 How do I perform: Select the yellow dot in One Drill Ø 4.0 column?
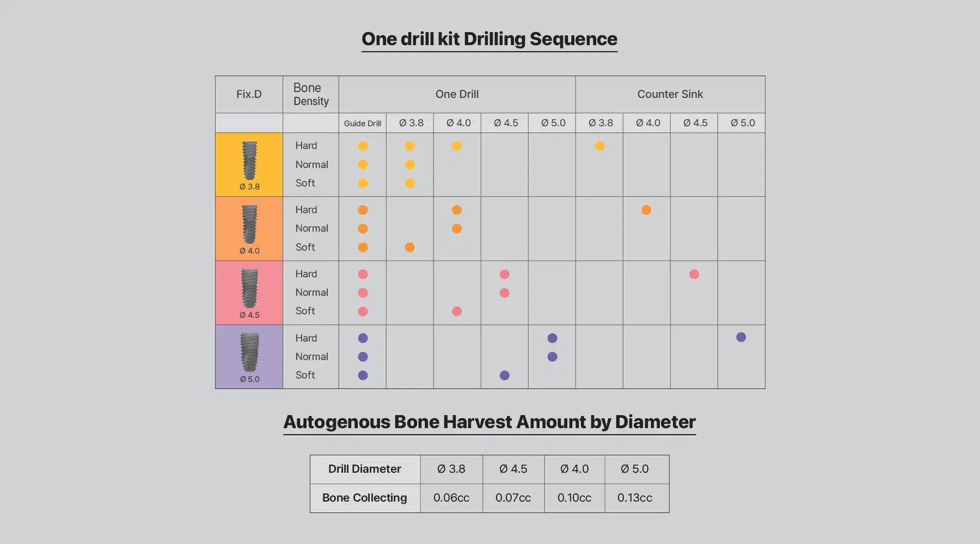[x=457, y=146]
